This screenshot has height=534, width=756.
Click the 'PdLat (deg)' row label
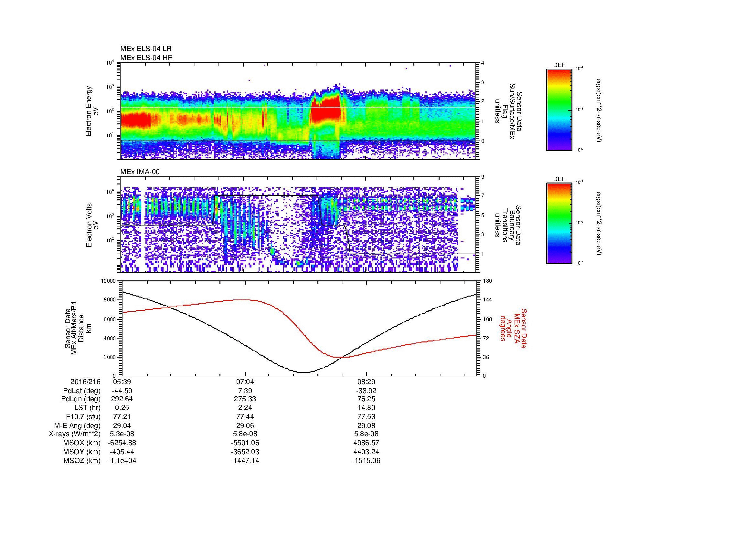click(82, 391)
